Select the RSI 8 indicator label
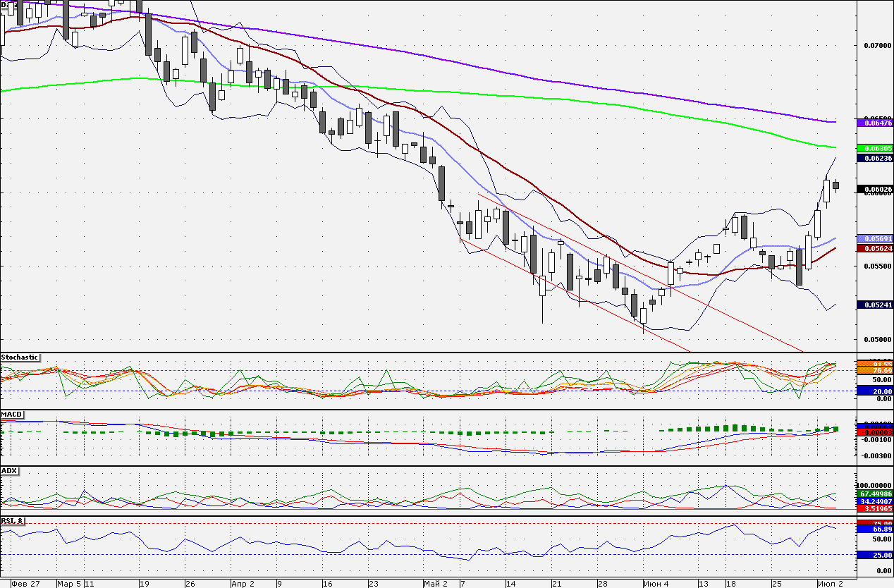The image size is (894, 588). 13,521
